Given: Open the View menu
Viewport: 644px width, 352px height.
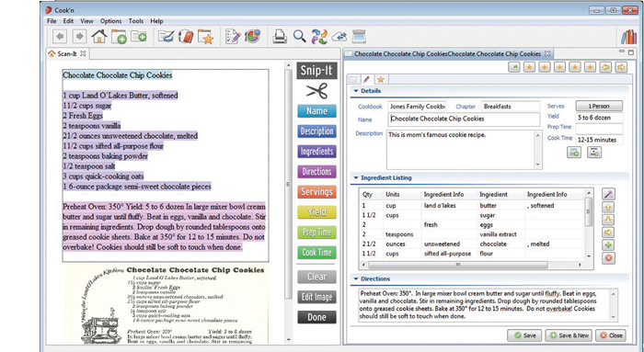Looking at the screenshot, I should (x=86, y=21).
